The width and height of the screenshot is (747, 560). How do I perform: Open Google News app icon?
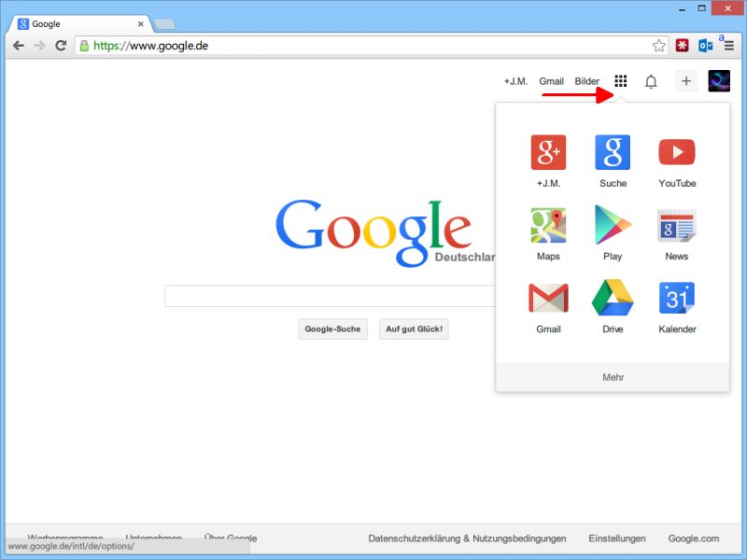point(676,225)
